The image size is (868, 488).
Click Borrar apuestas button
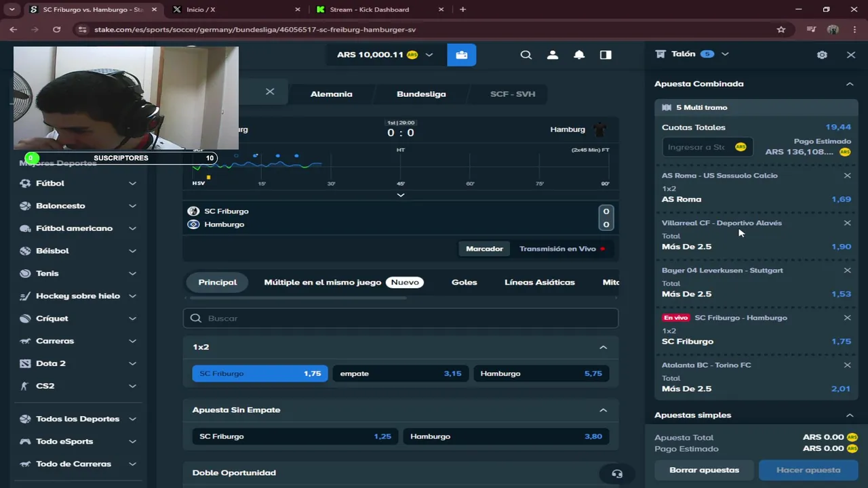click(x=704, y=470)
